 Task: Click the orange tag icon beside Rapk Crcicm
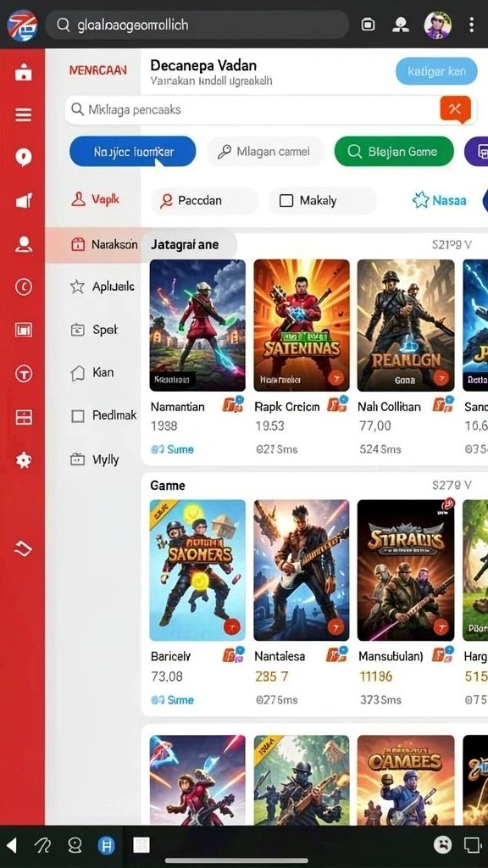(x=337, y=405)
